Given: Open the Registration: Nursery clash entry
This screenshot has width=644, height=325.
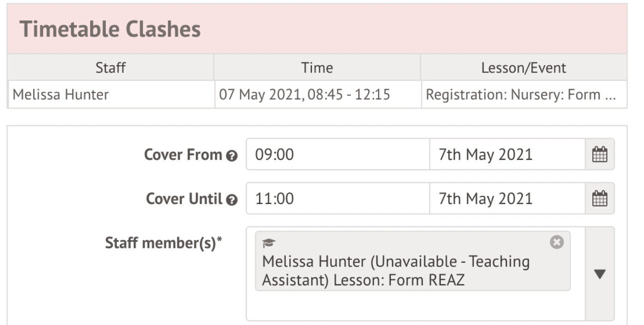Looking at the screenshot, I should click(520, 95).
